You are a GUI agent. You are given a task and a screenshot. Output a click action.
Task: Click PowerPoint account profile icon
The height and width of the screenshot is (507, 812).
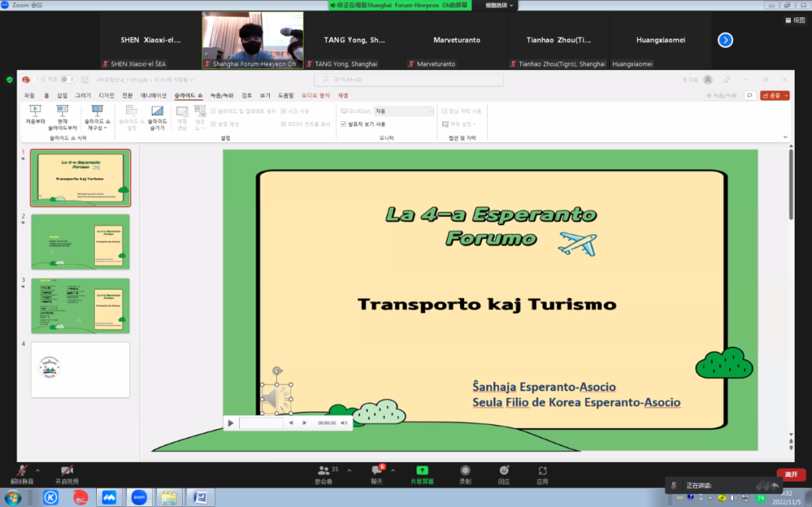pos(708,80)
